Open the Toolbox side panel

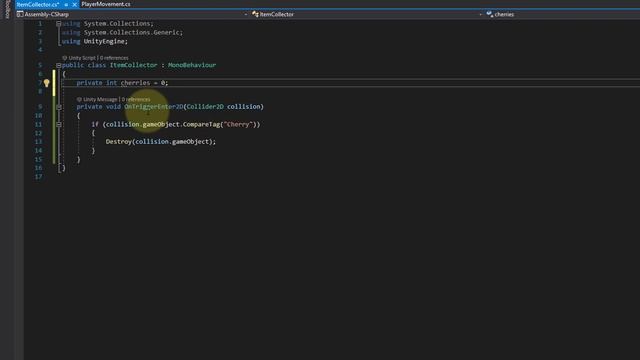tap(7, 9)
